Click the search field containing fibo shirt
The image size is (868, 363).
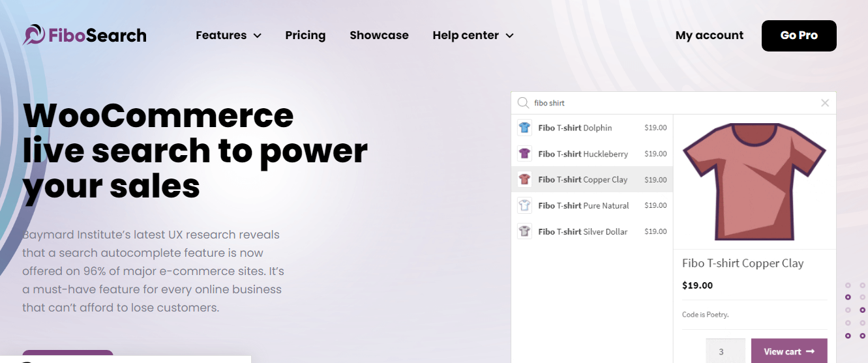[673, 103]
